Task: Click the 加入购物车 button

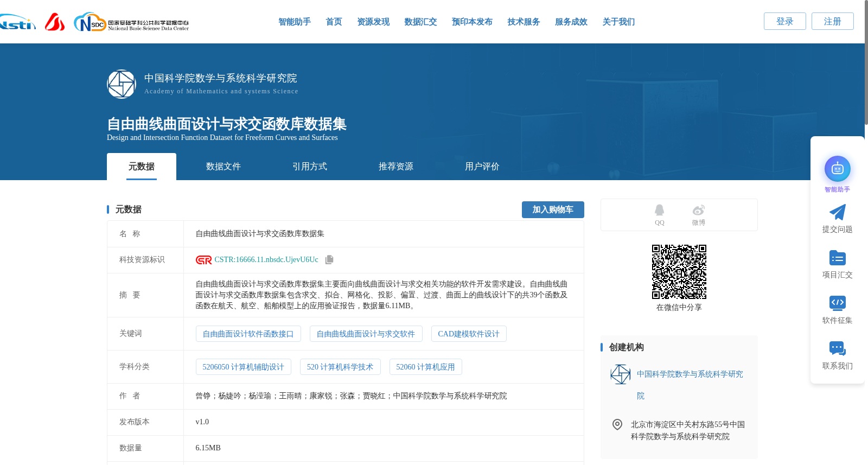Action: [553, 209]
